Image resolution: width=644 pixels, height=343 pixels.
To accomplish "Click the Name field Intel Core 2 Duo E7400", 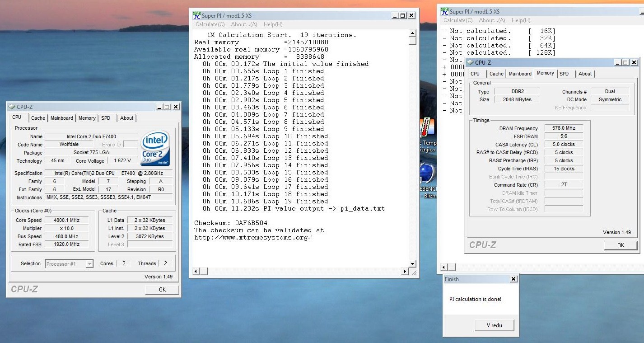I will pos(91,136).
